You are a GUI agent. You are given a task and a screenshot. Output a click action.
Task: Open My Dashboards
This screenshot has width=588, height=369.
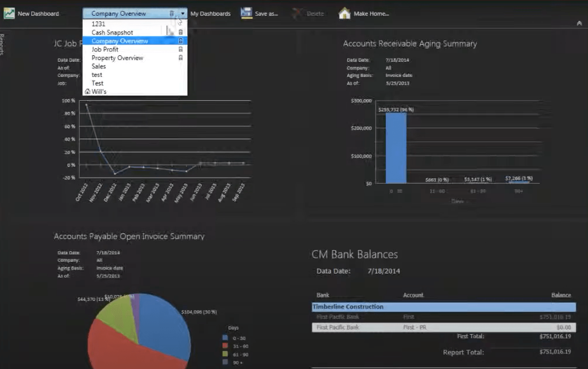[210, 14]
